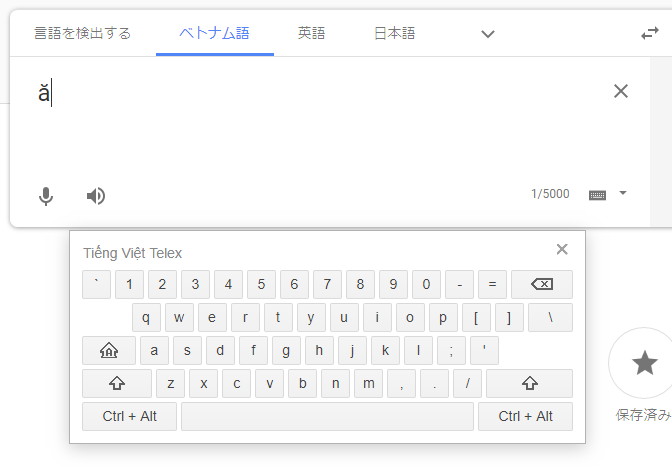
Task: Tap the number 5 key
Action: click(261, 284)
